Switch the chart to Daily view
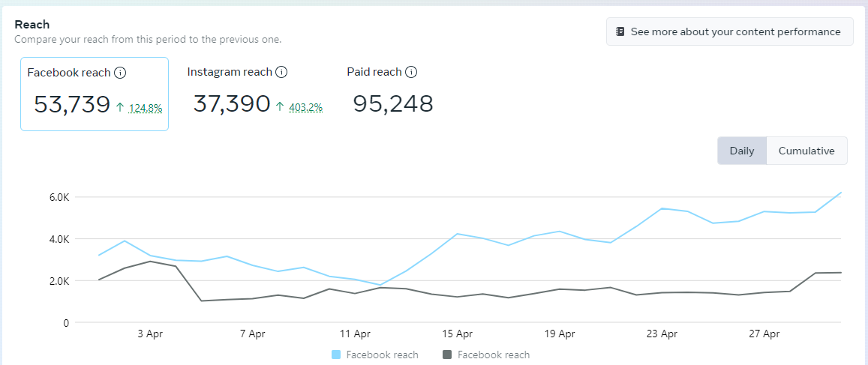Screen dimensions: 868x365 click(x=742, y=151)
